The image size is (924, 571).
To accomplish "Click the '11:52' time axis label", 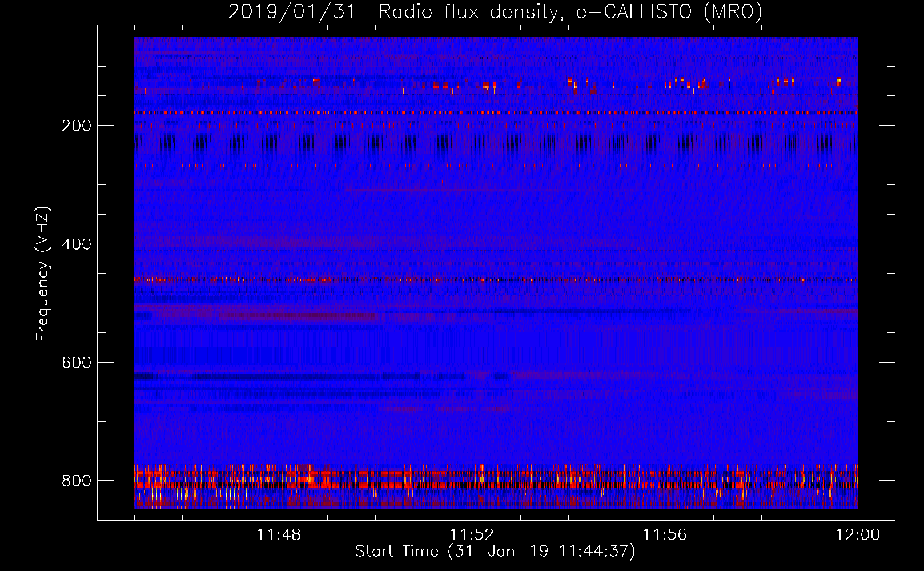I will [472, 535].
